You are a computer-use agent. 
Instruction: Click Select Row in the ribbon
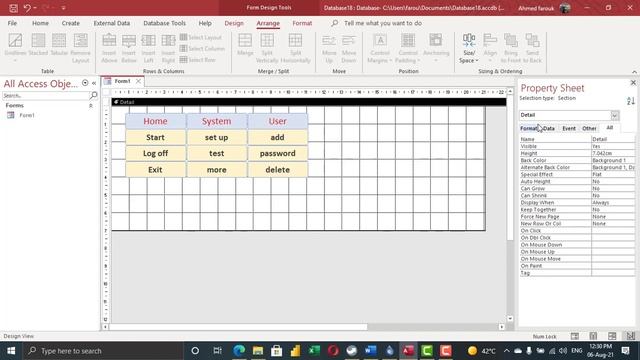pyautogui.click(x=198, y=60)
